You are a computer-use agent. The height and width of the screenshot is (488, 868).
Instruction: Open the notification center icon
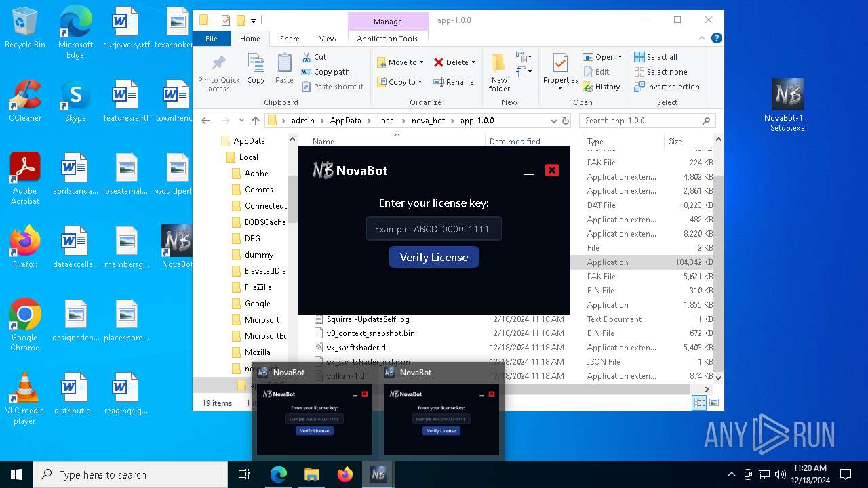pyautogui.click(x=846, y=474)
